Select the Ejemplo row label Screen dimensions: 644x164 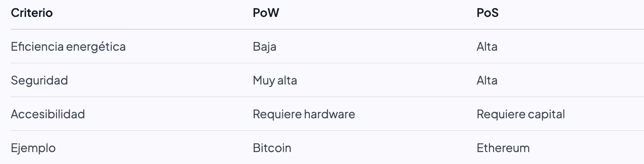(x=33, y=148)
